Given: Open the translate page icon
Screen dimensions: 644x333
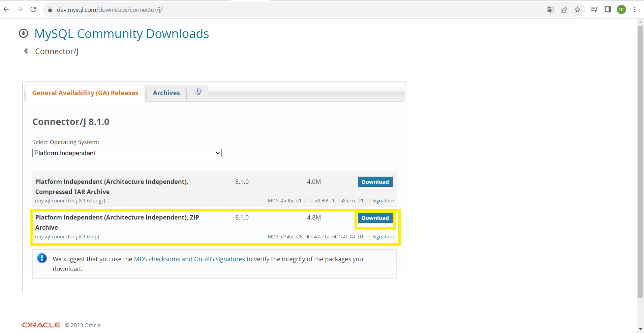Looking at the screenshot, I should coord(550,9).
